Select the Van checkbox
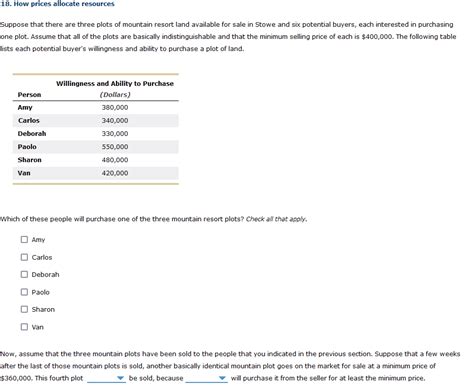Viewport: 474px width, 388px height. (24, 327)
